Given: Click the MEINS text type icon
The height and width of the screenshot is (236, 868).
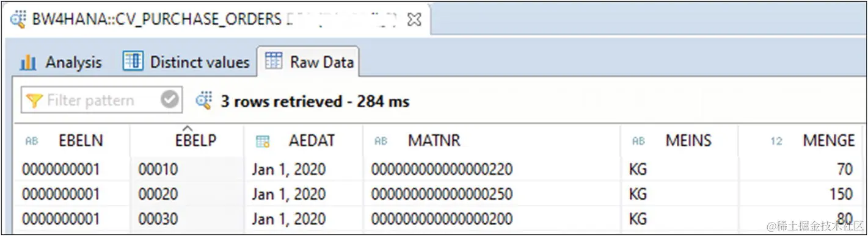Looking at the screenshot, I should coord(638,141).
